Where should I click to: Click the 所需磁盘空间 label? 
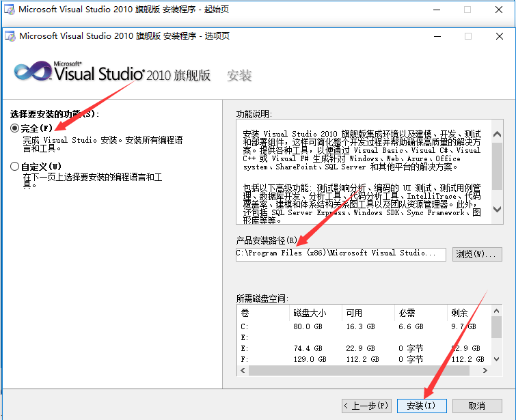pos(262,298)
